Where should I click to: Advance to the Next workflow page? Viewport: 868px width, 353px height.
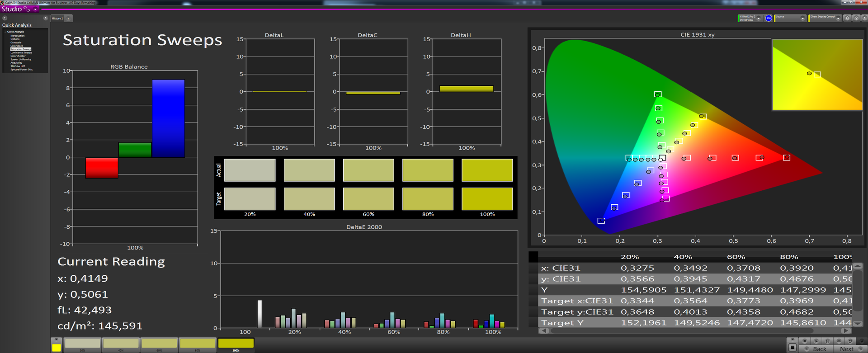[x=850, y=349]
